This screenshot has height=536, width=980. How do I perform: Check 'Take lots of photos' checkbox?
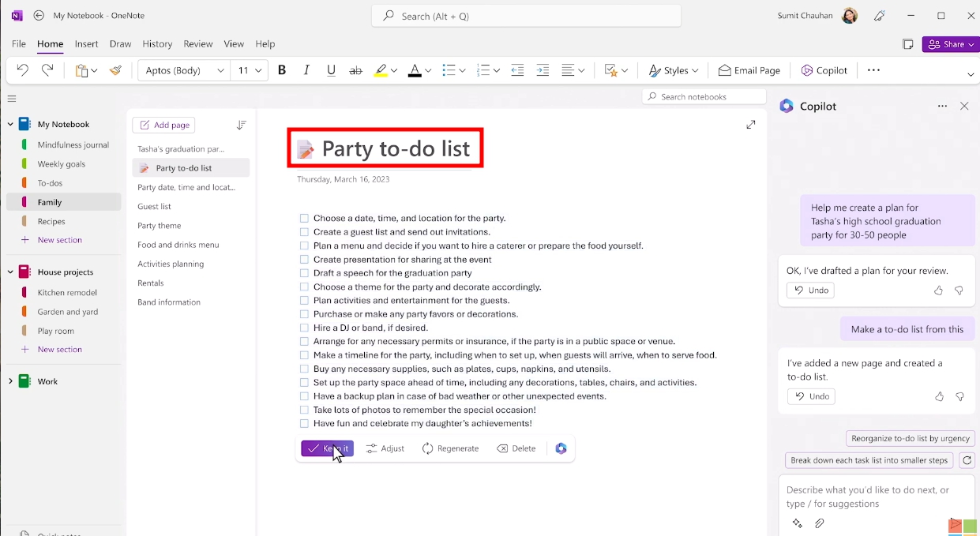pyautogui.click(x=304, y=410)
